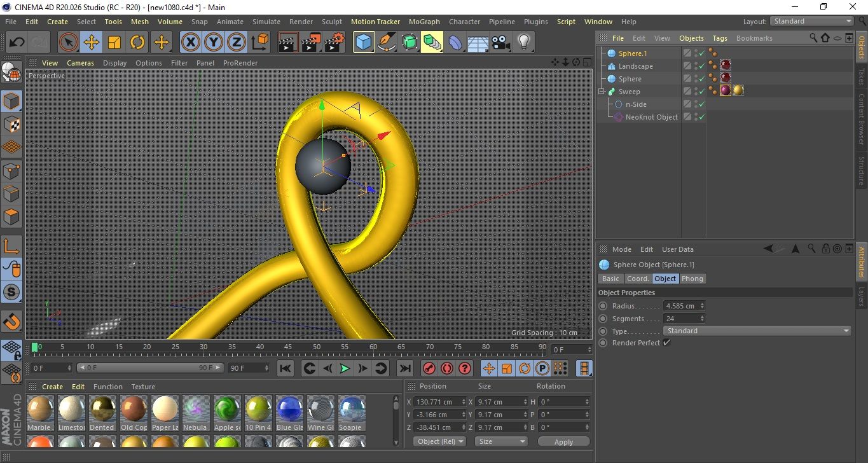This screenshot has width=868, height=463.
Task: Step the Segments value spinner
Action: pyautogui.click(x=702, y=319)
